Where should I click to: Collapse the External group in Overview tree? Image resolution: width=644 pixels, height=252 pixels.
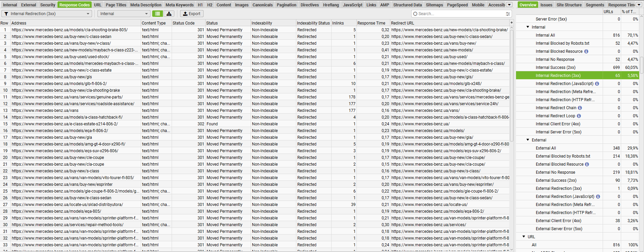(528, 140)
